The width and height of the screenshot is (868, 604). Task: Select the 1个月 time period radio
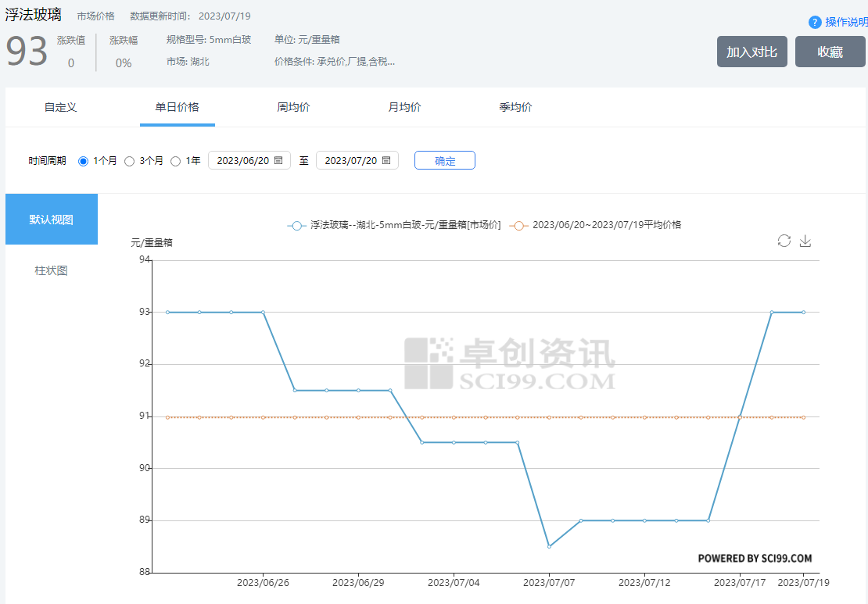pos(84,161)
